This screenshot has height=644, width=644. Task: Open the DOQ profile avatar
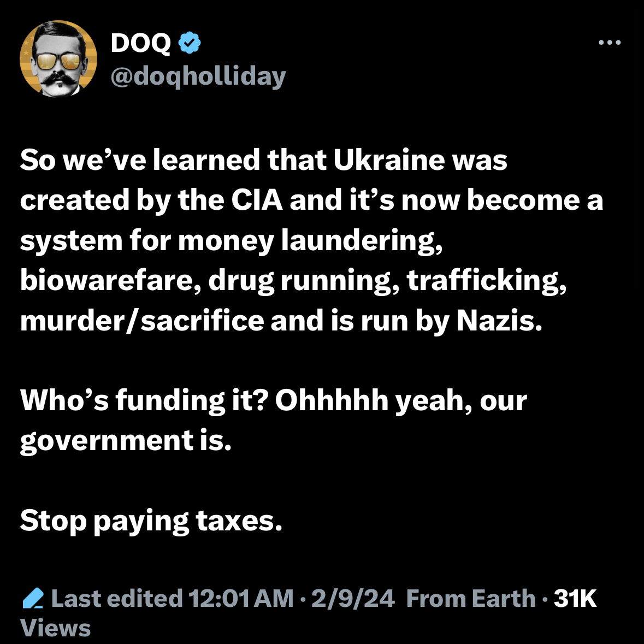pos(58,58)
